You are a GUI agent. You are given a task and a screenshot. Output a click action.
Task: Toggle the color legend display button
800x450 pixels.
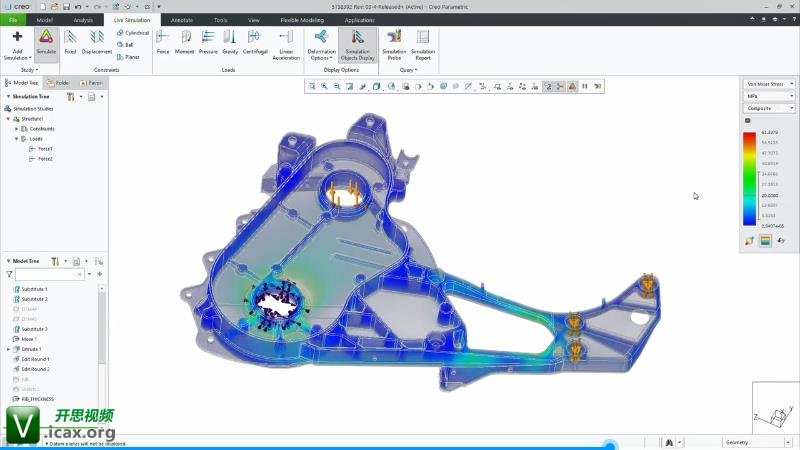point(765,240)
